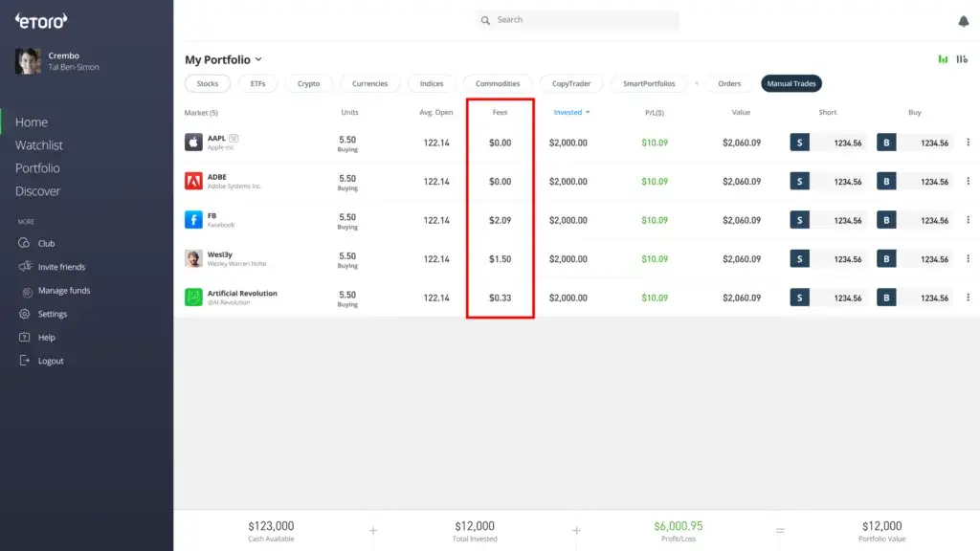Toggle Short selling on Wesl3y row
The width and height of the screenshot is (980, 551).
pyautogui.click(x=800, y=257)
